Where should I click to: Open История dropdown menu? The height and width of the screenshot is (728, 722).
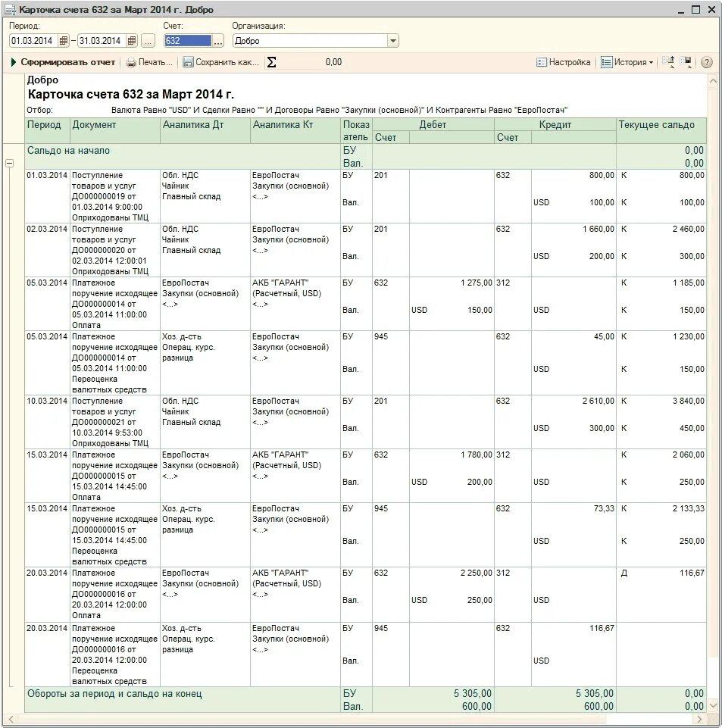click(x=627, y=62)
